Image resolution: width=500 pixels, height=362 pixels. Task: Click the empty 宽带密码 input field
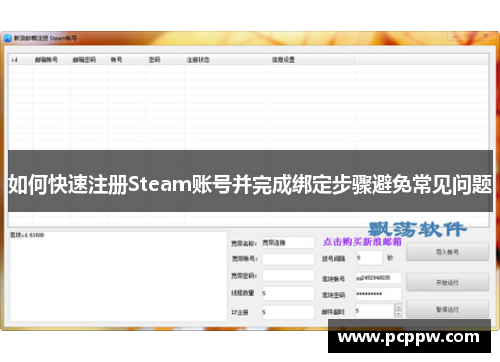[288, 276]
